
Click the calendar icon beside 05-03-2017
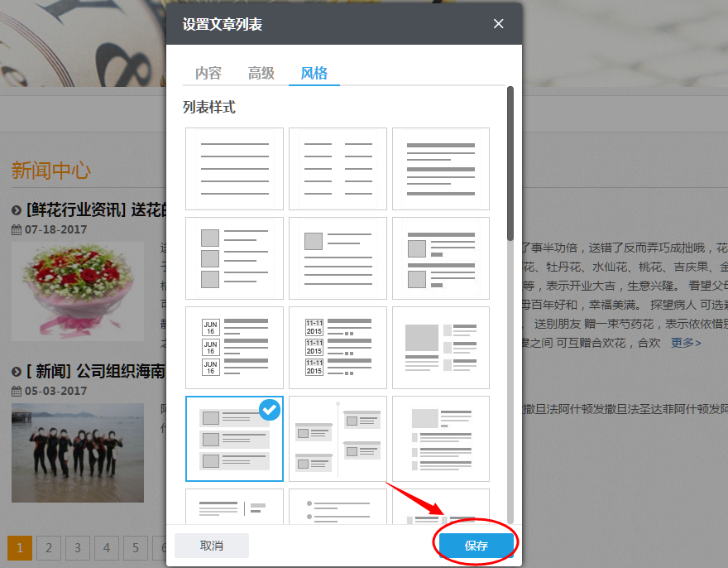coord(16,392)
